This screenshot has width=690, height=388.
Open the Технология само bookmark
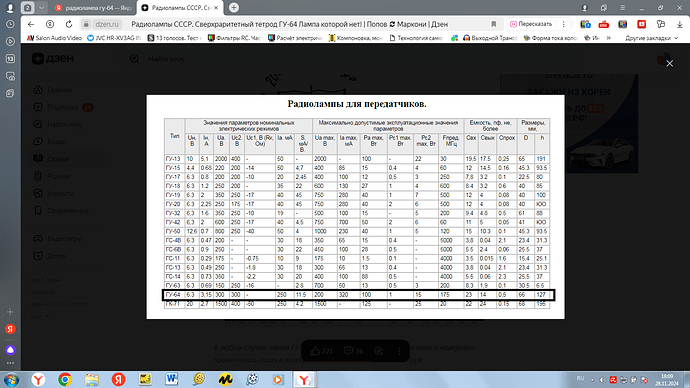pos(416,38)
